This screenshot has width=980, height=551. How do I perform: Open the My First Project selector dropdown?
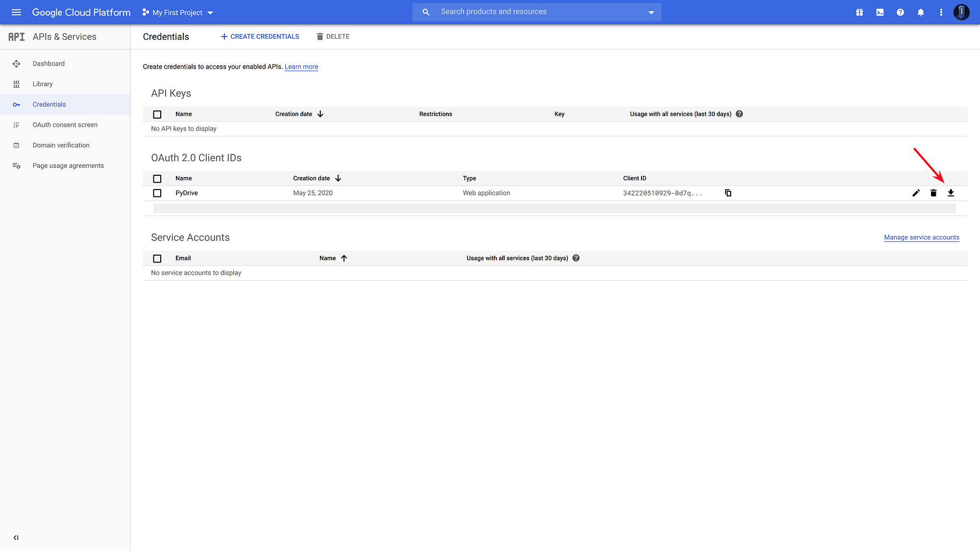pyautogui.click(x=178, y=13)
